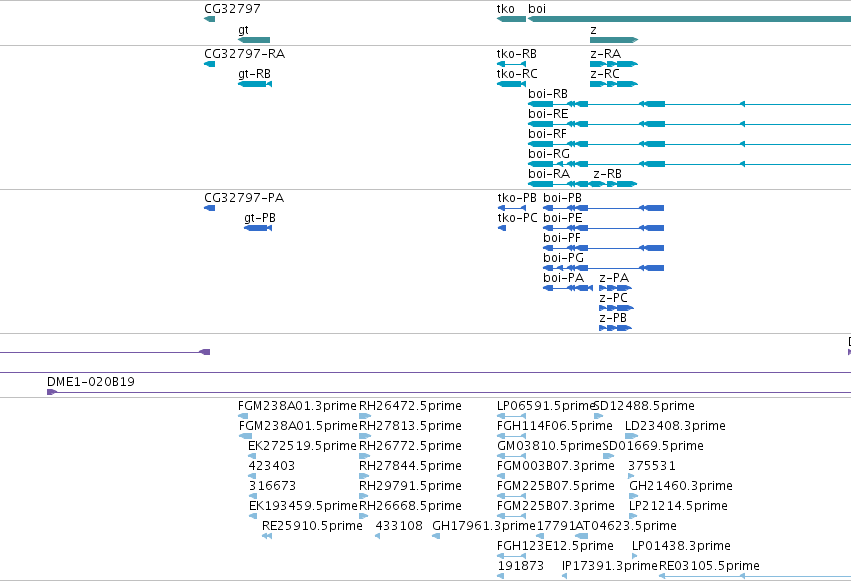The image size is (851, 581).
Task: Click the z-PC protein label
Action: coord(613,298)
